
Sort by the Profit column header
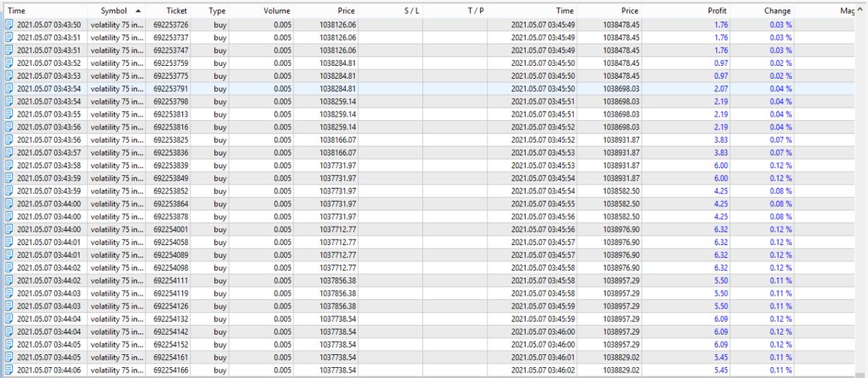pyautogui.click(x=702, y=11)
